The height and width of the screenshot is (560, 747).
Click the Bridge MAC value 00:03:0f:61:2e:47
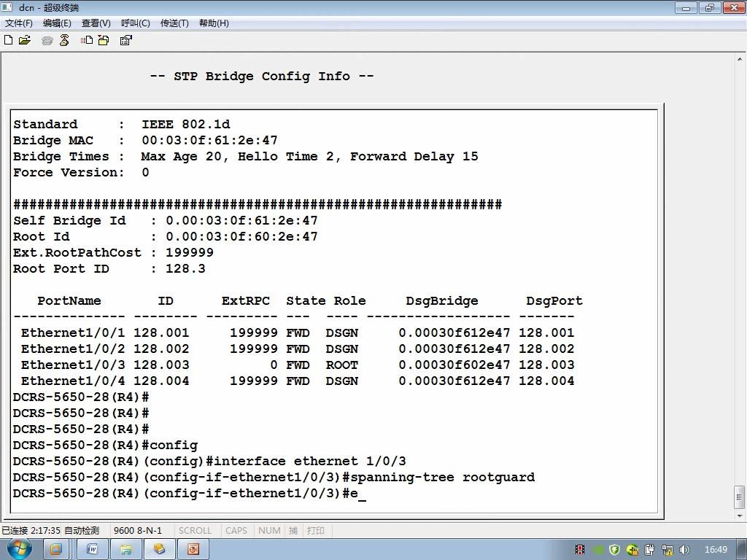pos(209,141)
